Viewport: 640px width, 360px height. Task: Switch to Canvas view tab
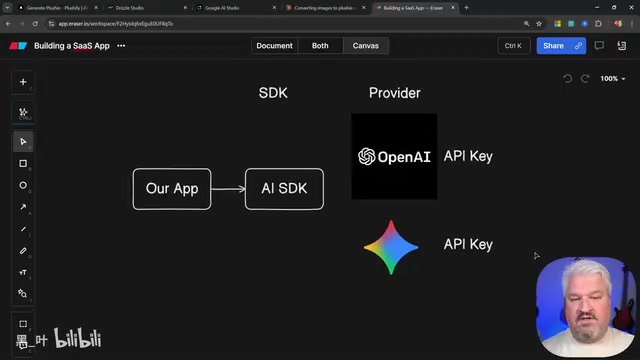[366, 46]
